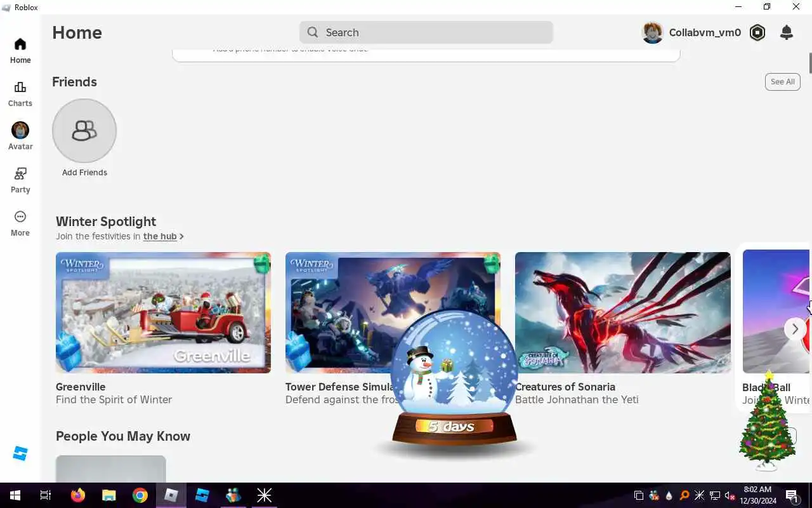Viewport: 812px width, 508px height.
Task: Show next Winter Spotlight games with arrow
Action: click(795, 328)
